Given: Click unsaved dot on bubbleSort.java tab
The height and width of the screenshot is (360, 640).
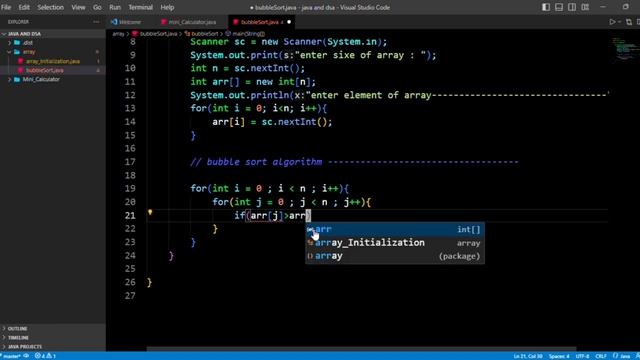Looking at the screenshot, I should tap(289, 22).
